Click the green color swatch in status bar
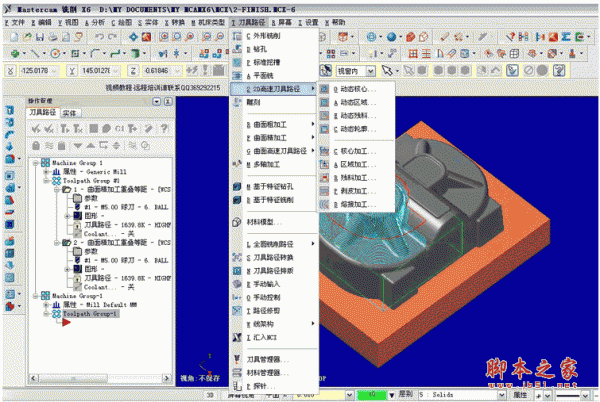 click(x=372, y=394)
